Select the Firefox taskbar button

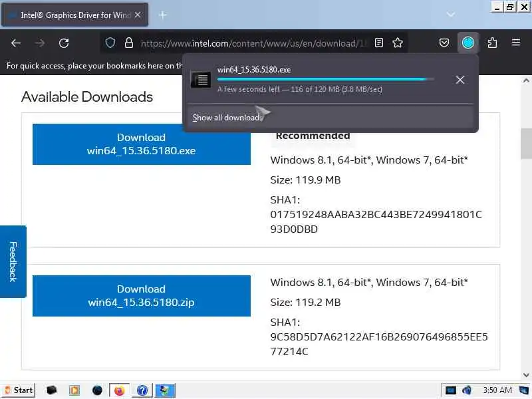tap(119, 390)
